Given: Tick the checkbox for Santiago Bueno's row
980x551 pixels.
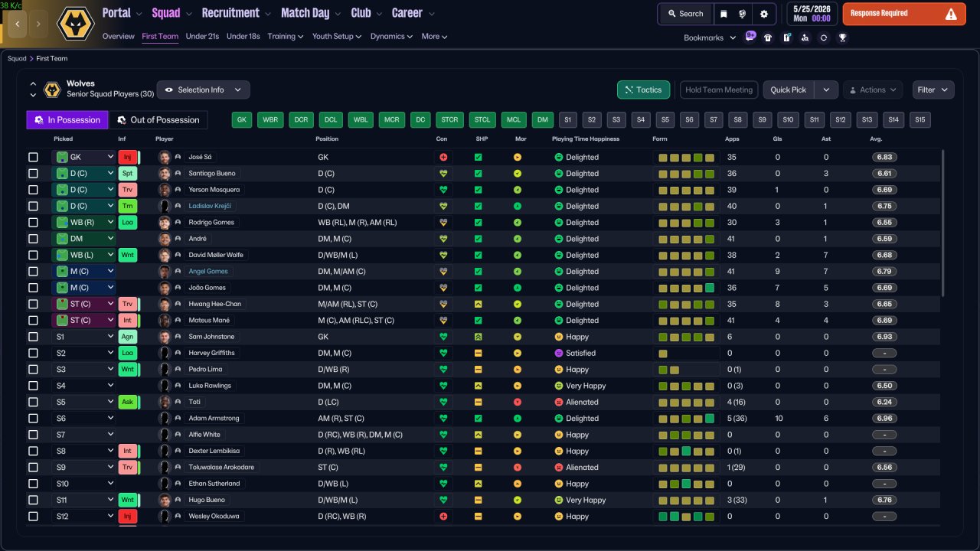Looking at the screenshot, I should (33, 174).
